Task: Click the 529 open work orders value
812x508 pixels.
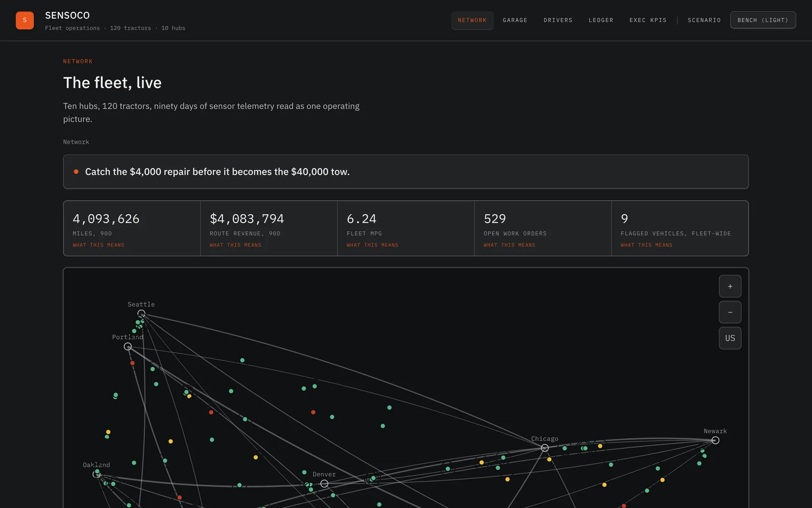Action: [495, 219]
